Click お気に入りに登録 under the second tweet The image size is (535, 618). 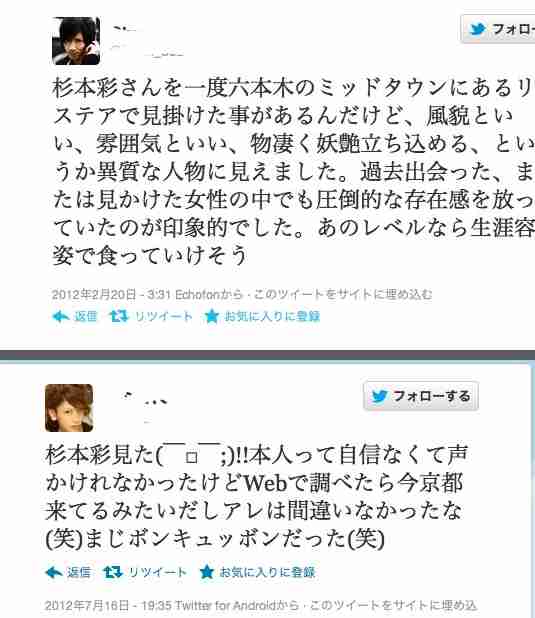[267, 572]
